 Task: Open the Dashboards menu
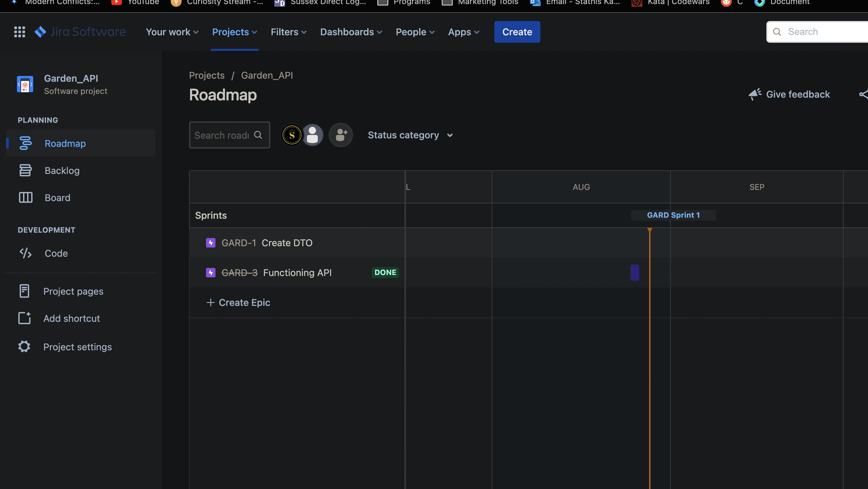(351, 32)
